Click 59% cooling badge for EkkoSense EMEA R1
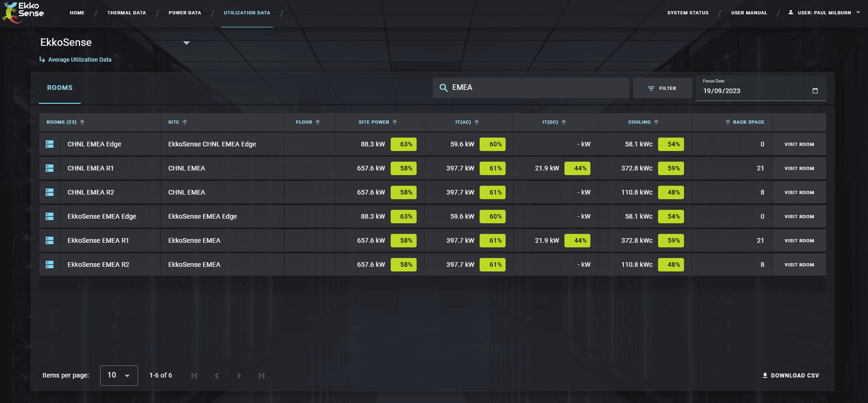The height and width of the screenshot is (403, 868). tap(671, 240)
